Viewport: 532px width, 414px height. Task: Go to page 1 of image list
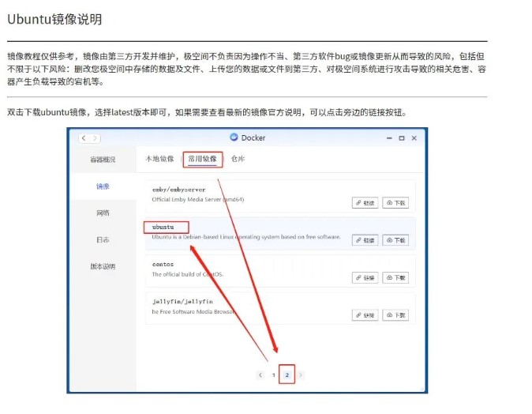click(273, 375)
